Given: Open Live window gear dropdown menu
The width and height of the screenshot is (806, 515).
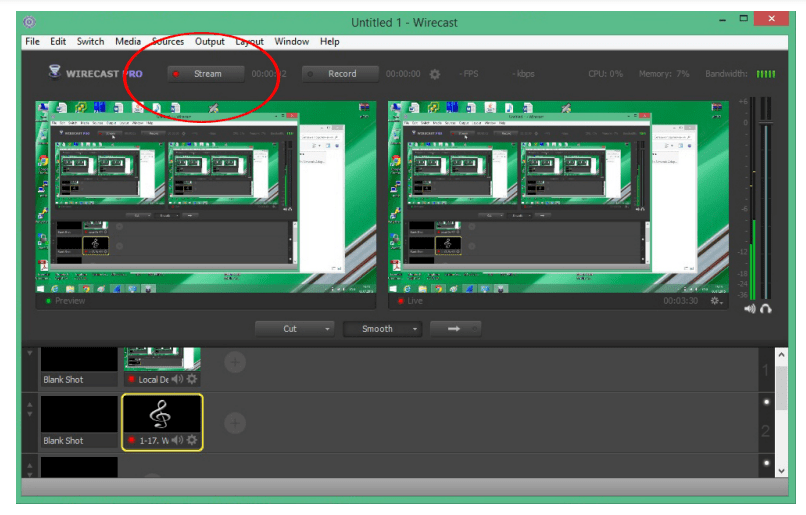Looking at the screenshot, I should pyautogui.click(x=717, y=301).
